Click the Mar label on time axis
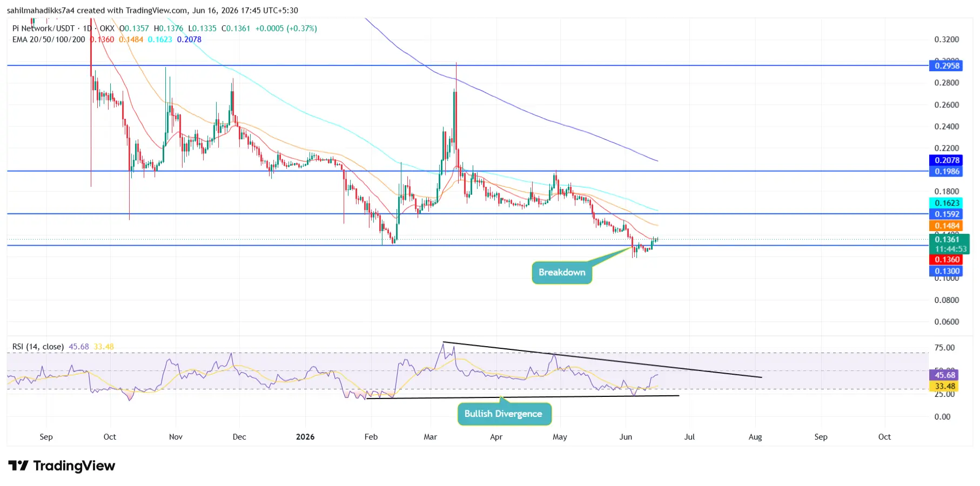The height and width of the screenshot is (486, 980). [x=431, y=437]
